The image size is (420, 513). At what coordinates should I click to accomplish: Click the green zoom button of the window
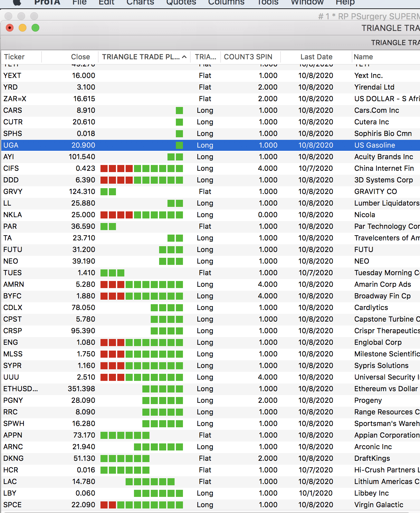(35, 28)
